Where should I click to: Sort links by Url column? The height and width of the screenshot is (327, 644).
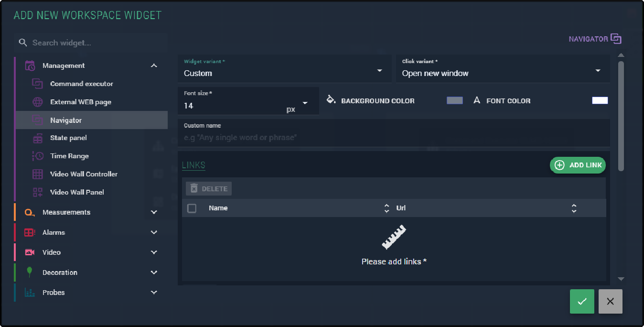(x=574, y=208)
